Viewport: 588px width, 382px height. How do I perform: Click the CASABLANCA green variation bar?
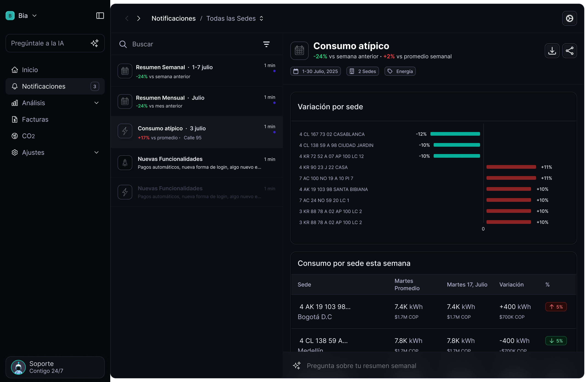point(455,134)
